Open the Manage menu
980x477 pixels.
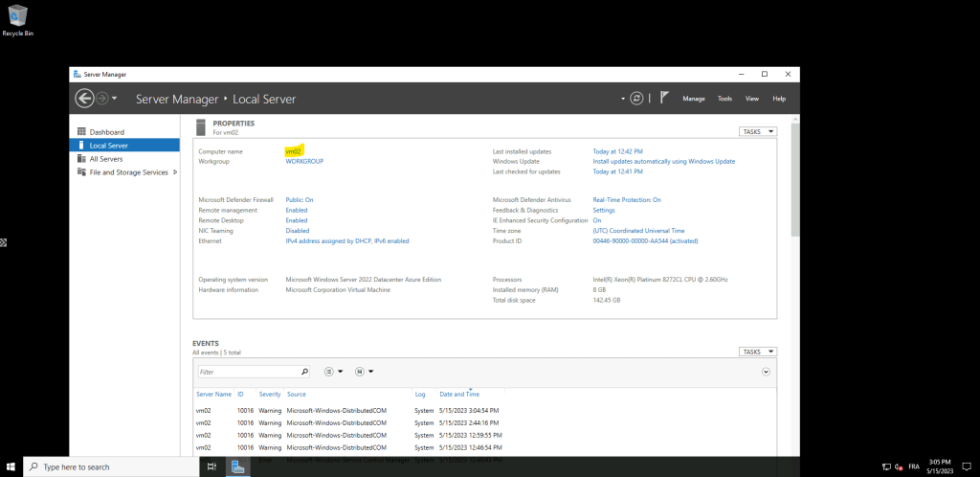click(693, 99)
